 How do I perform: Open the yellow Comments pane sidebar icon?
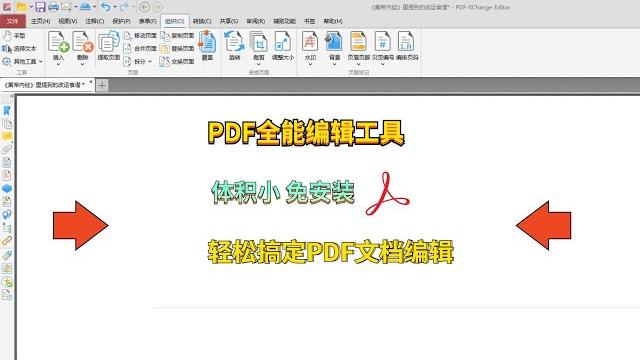click(7, 136)
